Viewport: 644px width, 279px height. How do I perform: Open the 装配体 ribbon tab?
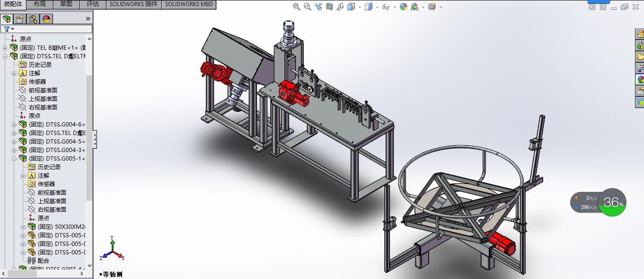[x=14, y=4]
